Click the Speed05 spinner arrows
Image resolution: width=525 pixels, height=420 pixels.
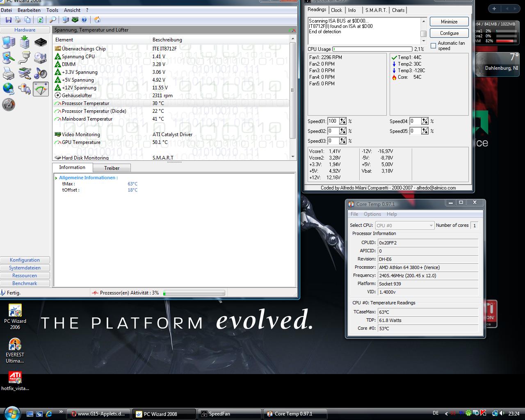[425, 131]
